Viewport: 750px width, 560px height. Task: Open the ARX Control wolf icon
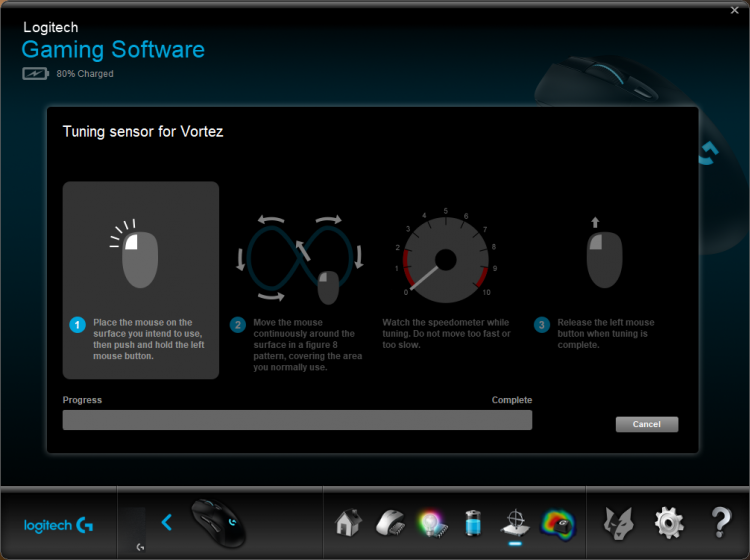point(618,523)
